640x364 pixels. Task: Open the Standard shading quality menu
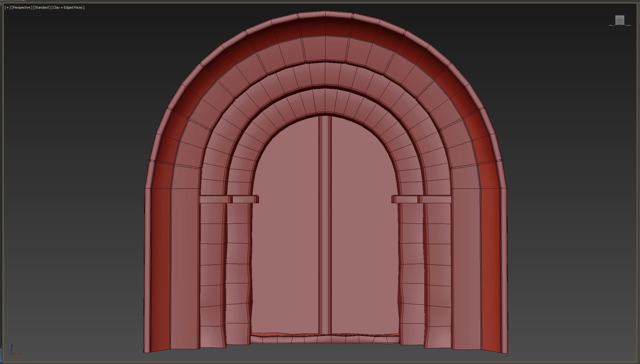click(x=42, y=7)
